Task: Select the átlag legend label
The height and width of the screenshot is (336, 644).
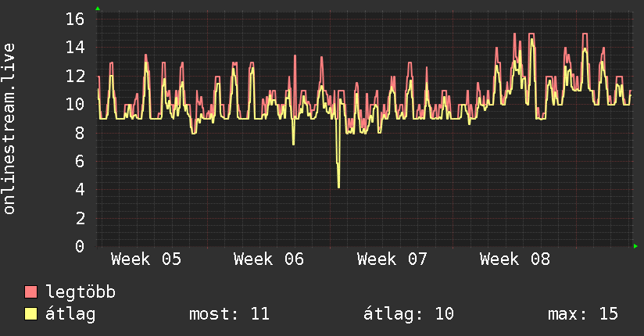Action: (70, 314)
